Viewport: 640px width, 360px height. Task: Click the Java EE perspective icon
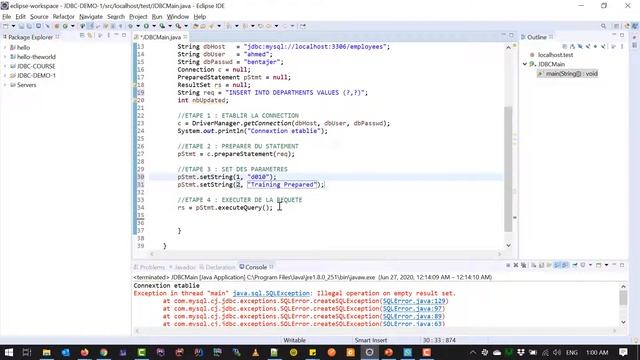click(x=627, y=26)
